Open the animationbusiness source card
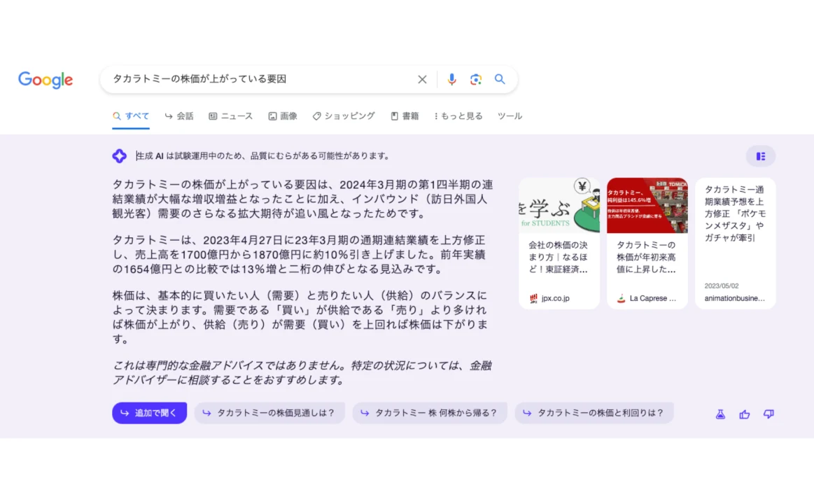The height and width of the screenshot is (504, 814). point(735,244)
